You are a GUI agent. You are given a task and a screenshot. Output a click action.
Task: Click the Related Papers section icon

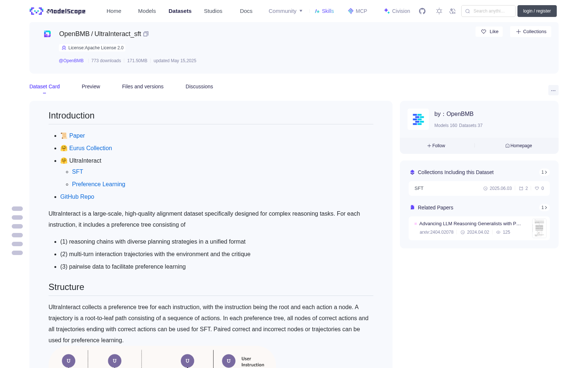412,208
